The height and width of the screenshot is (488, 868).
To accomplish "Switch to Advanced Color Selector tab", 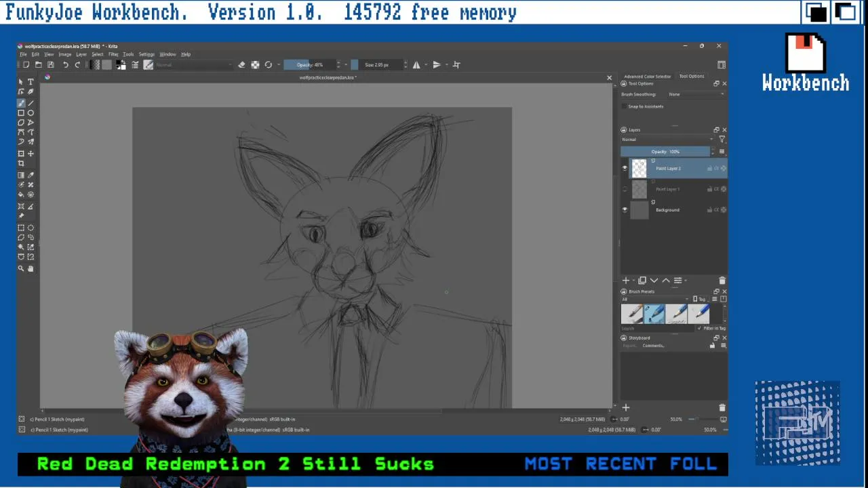I will (648, 77).
